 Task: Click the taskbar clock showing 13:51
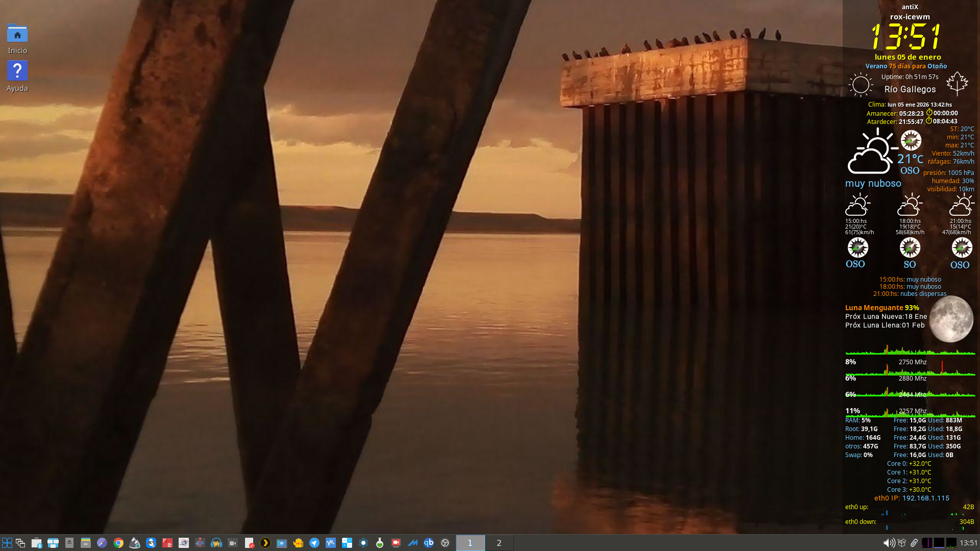(968, 543)
